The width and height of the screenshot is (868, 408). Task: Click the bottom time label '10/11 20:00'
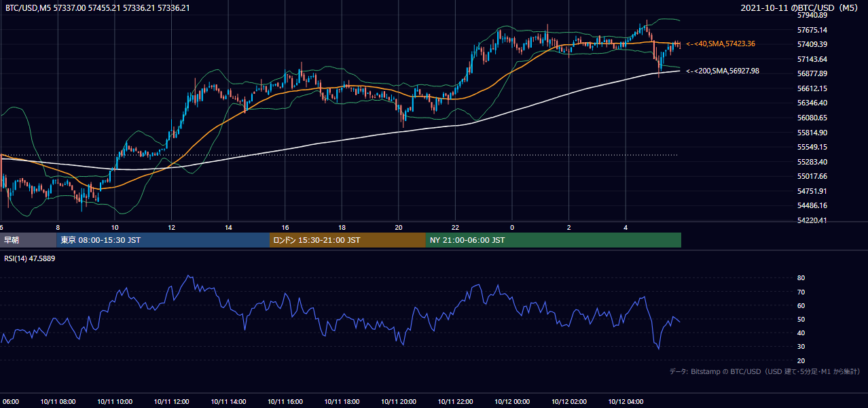(x=399, y=401)
